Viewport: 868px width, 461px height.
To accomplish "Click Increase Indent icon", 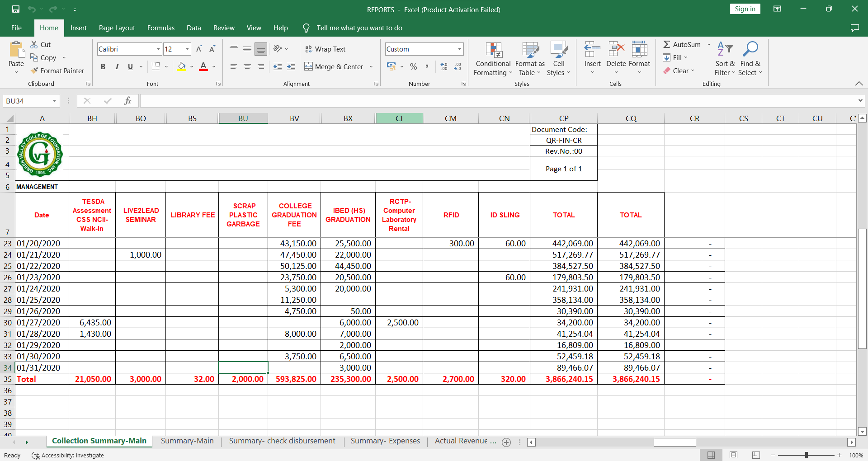I will (291, 66).
